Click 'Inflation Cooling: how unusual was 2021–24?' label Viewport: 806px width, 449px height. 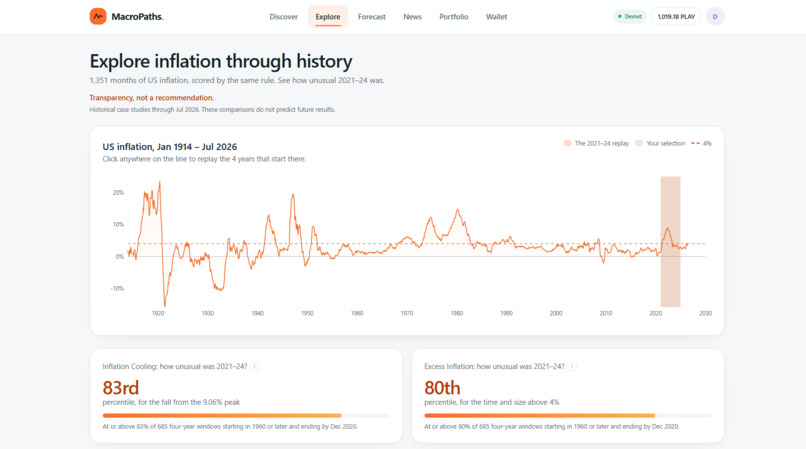tap(175, 367)
